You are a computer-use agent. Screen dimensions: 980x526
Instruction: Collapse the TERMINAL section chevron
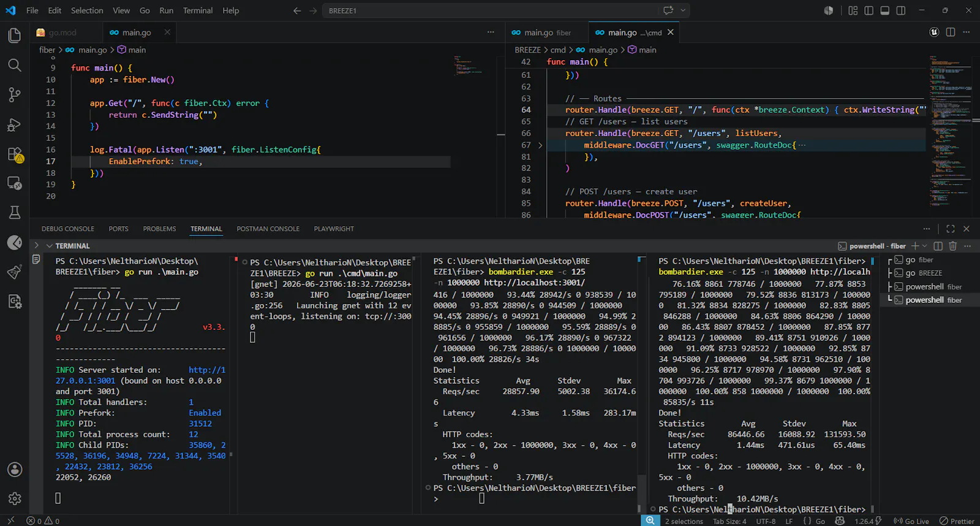pyautogui.click(x=50, y=246)
